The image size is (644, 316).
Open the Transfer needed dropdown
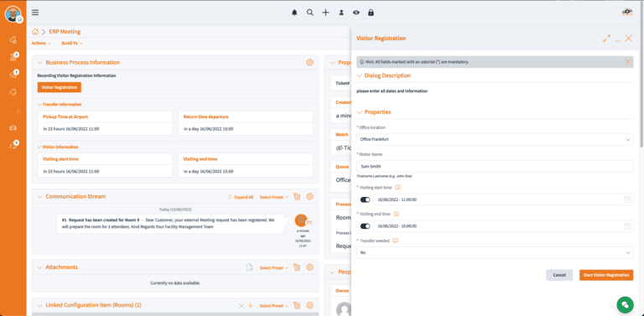495,253
